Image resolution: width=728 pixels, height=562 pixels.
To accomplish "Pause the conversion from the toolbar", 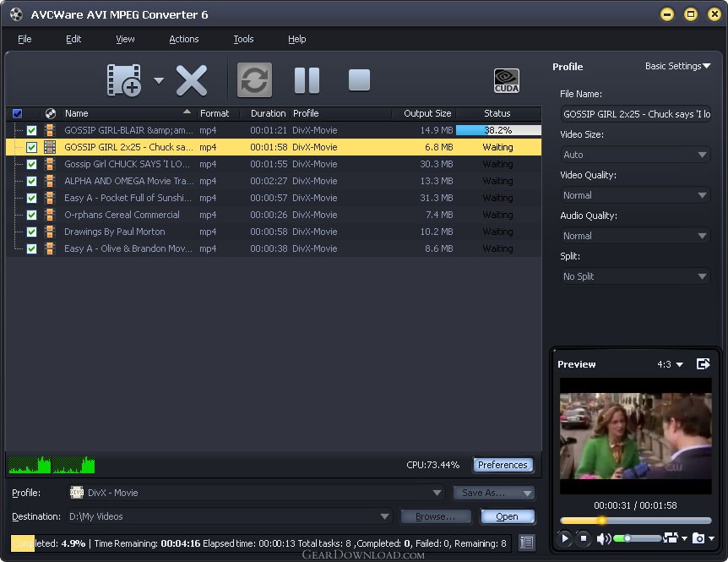I will pos(307,80).
